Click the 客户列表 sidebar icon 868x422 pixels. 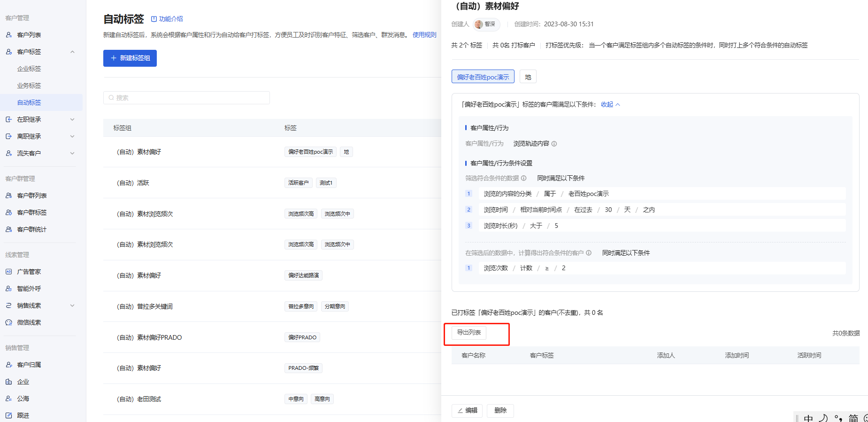point(9,35)
